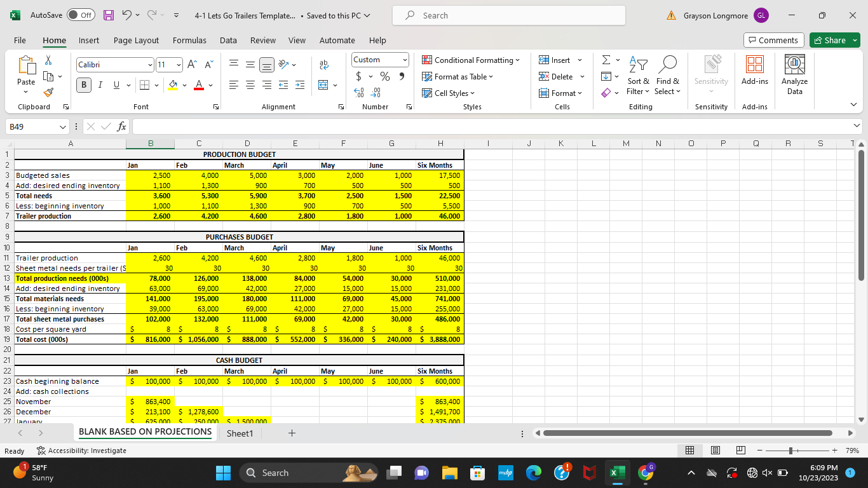The height and width of the screenshot is (488, 868).
Task: Open font name dropdown Calibri
Action: click(x=151, y=65)
